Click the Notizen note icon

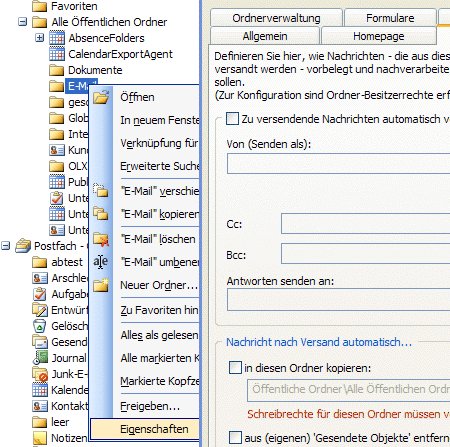coord(40,438)
